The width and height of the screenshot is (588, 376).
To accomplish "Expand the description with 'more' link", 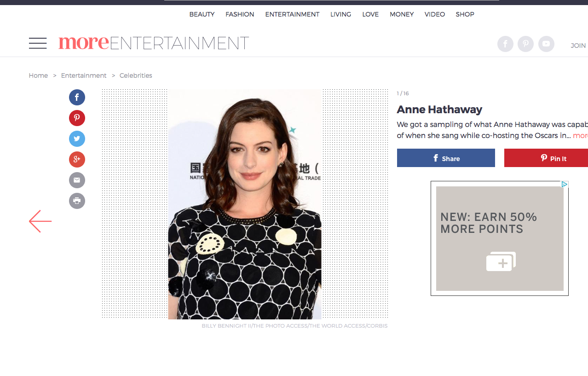I will point(580,136).
